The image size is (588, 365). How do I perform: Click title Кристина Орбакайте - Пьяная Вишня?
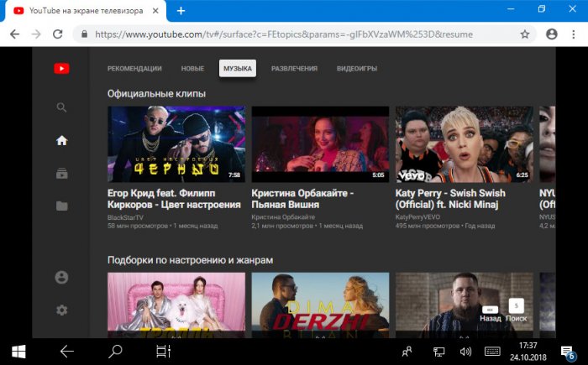pos(302,199)
